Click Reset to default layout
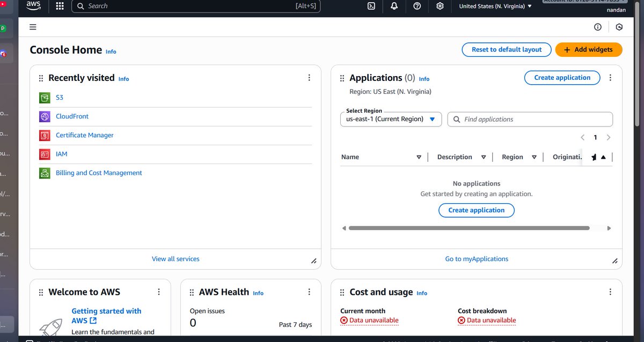Image resolution: width=644 pixels, height=342 pixels. pos(507,49)
